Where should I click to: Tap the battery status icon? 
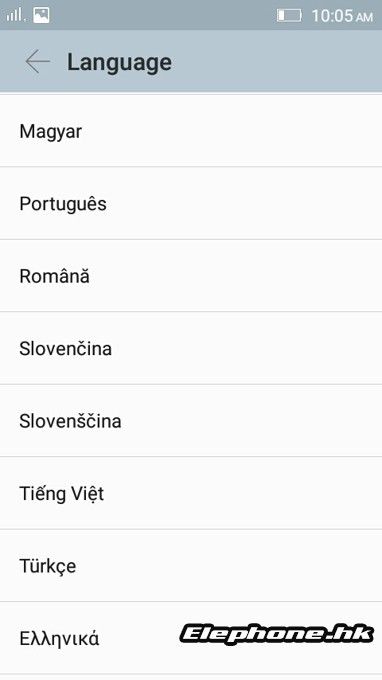(289, 16)
